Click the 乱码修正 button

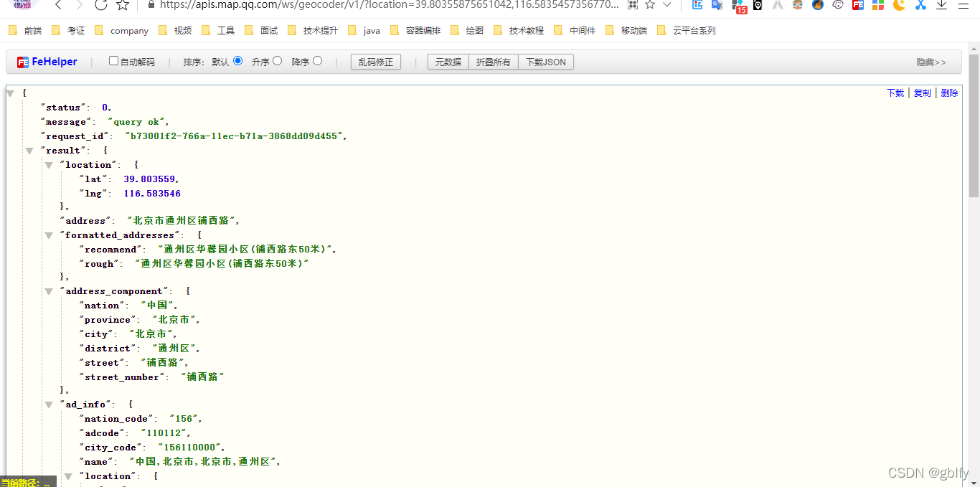[x=376, y=62]
